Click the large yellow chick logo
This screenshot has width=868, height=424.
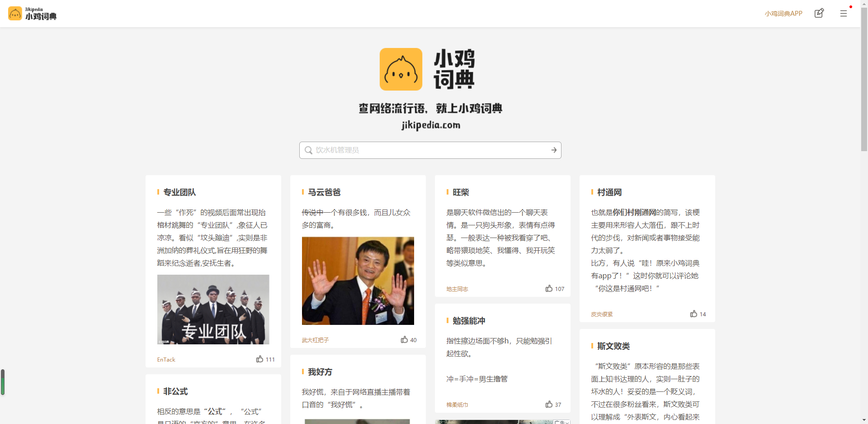point(401,69)
